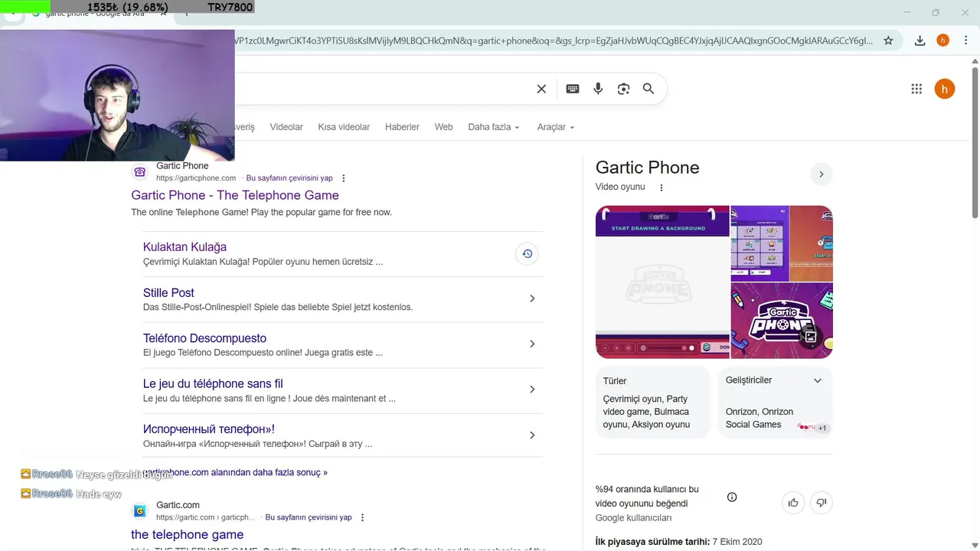Viewport: 980px width, 551px height.
Task: Open image gallery icon on logo thumbnail
Action: click(x=810, y=336)
